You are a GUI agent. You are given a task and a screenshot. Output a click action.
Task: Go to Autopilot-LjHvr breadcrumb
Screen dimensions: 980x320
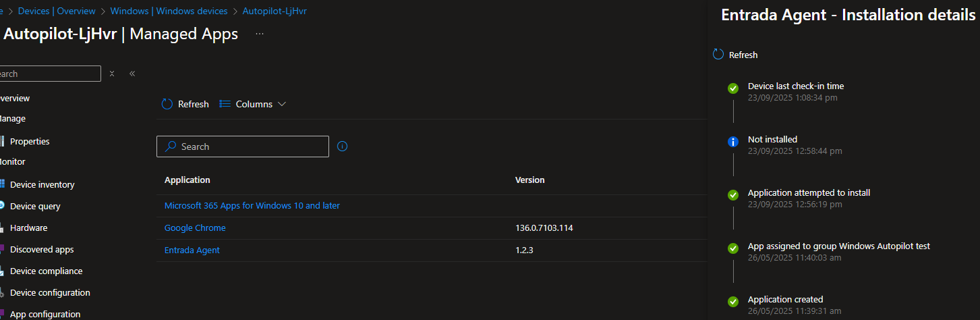click(x=275, y=11)
